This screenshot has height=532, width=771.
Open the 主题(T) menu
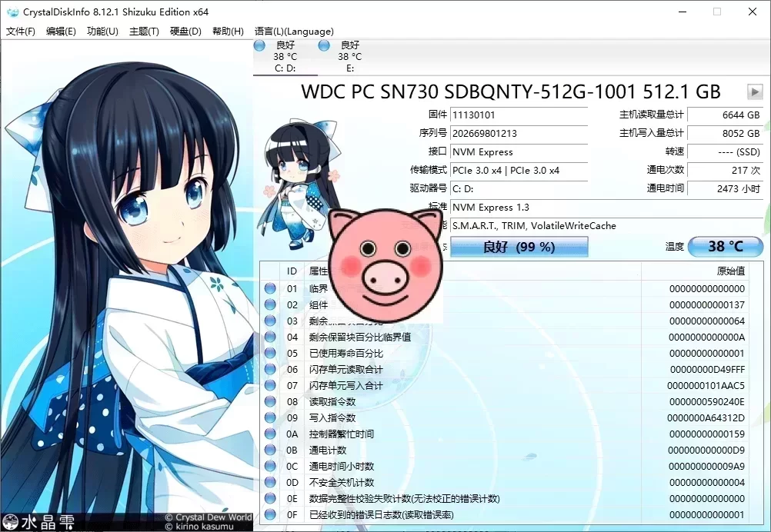[144, 32]
